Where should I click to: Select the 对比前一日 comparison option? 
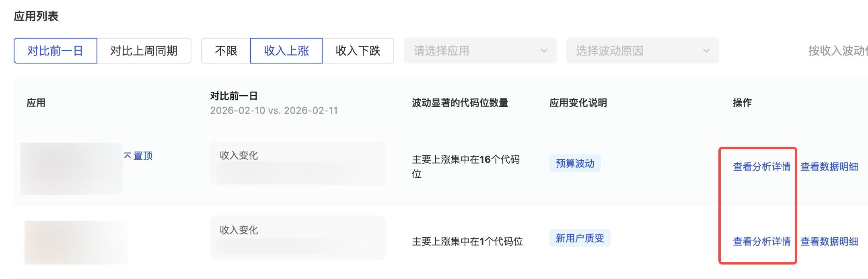pyautogui.click(x=56, y=51)
